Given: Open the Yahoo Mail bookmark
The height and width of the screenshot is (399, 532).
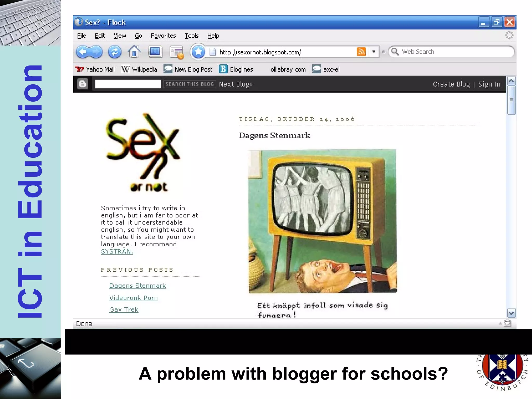Looking at the screenshot, I should point(95,69).
